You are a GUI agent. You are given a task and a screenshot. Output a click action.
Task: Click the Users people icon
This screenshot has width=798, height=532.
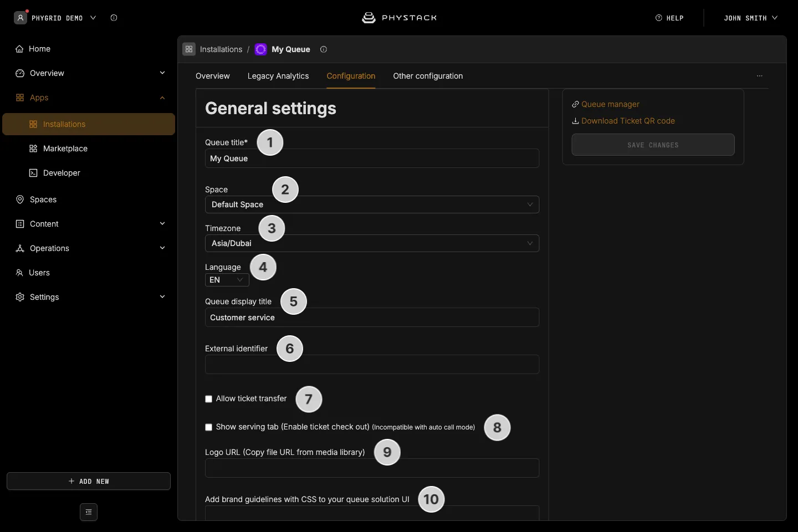(19, 273)
